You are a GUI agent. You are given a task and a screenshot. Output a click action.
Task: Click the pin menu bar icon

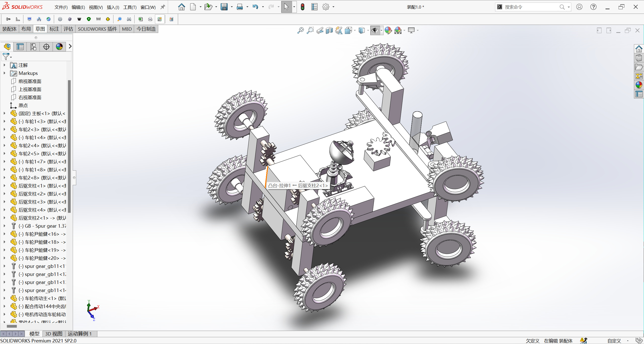tap(163, 7)
